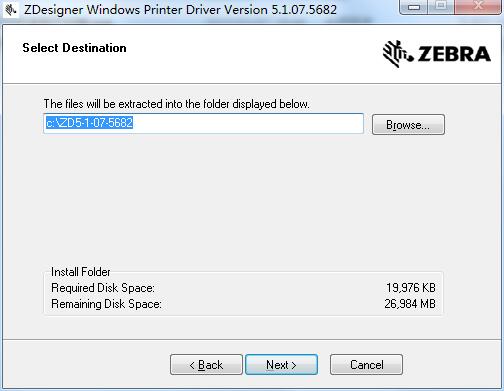The width and height of the screenshot is (504, 391).
Task: Cancel the driver extraction
Action: pos(366,365)
